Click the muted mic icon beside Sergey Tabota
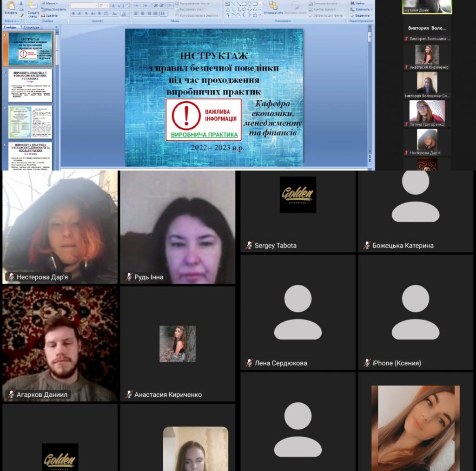Viewport: 476px width, 471px height. coord(249,245)
